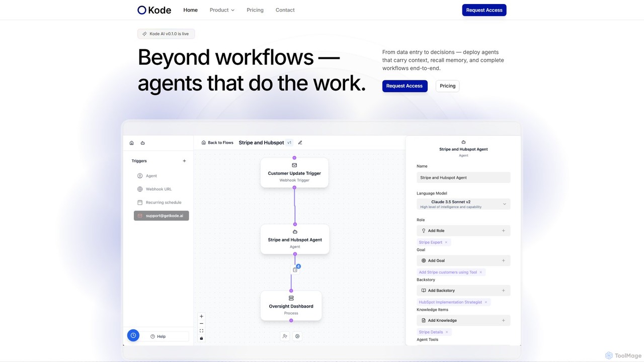Click the fit view canvas control
Screen dimensions: 644x362
[201, 331]
